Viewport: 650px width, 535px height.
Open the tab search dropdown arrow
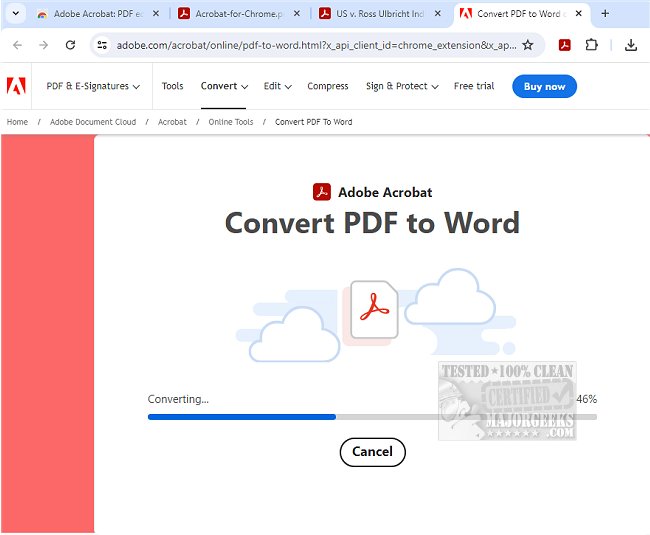point(16,13)
